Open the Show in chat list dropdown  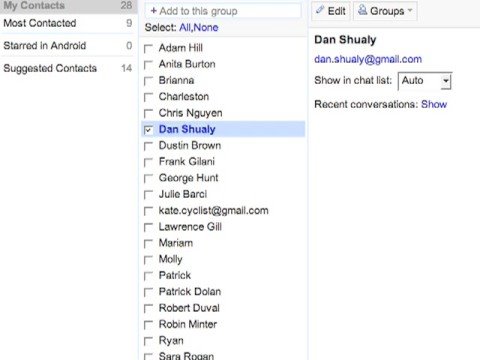tap(425, 81)
